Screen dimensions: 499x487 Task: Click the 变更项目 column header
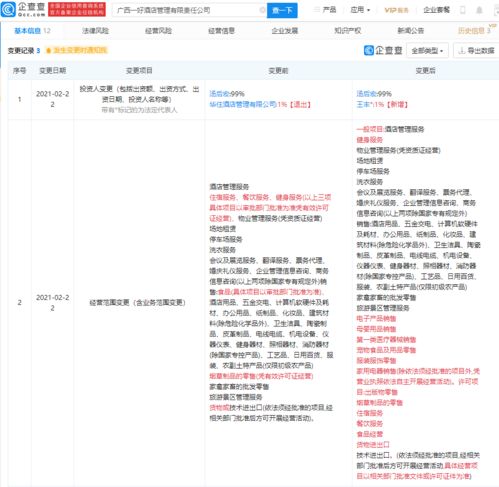pos(139,70)
